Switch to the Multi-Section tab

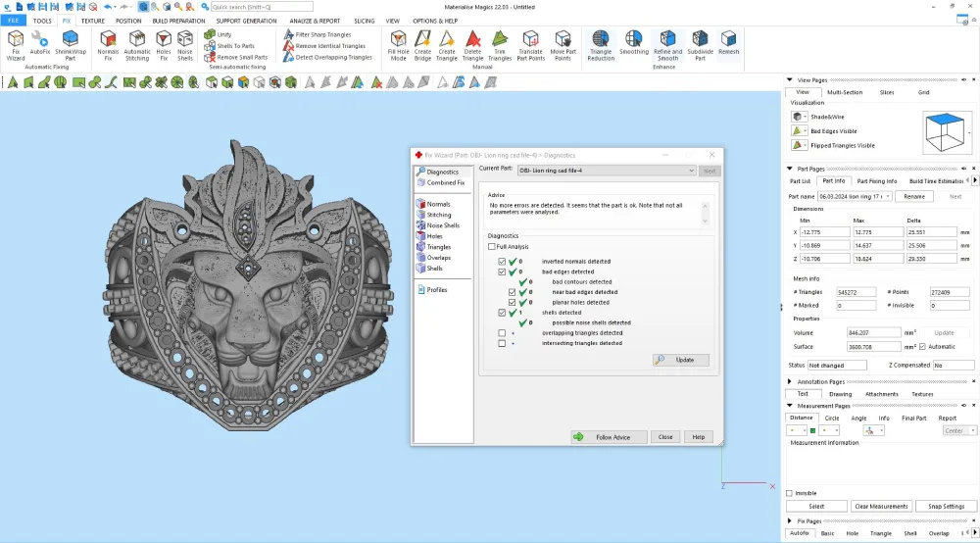845,92
